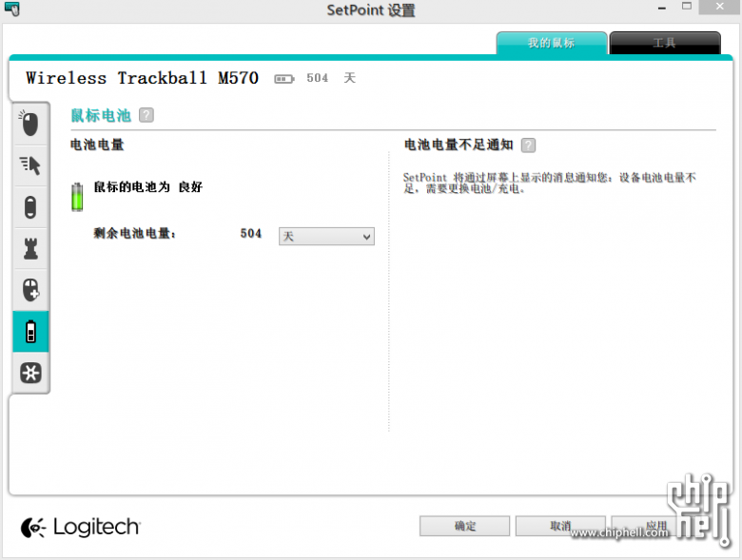The image size is (742, 560).
Task: Click the low battery notification description text
Action: [550, 183]
